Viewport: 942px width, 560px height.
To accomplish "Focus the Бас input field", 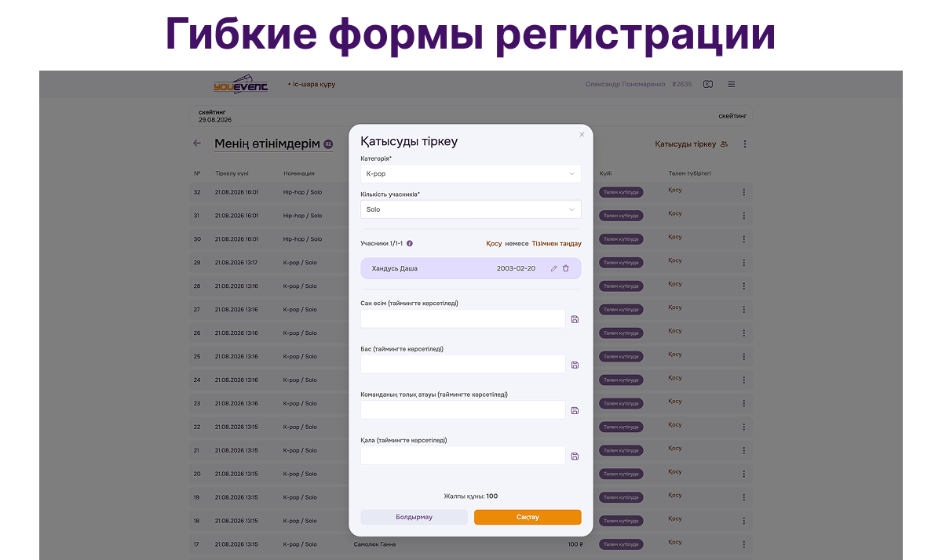I will pos(463,364).
